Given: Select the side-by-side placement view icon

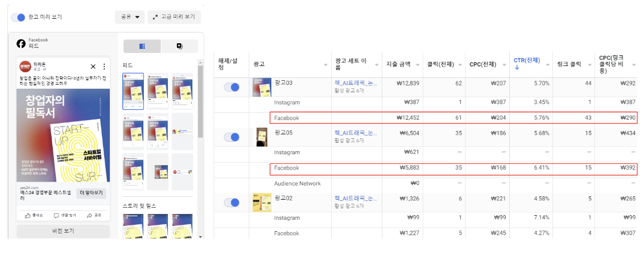Looking at the screenshot, I should [142, 46].
